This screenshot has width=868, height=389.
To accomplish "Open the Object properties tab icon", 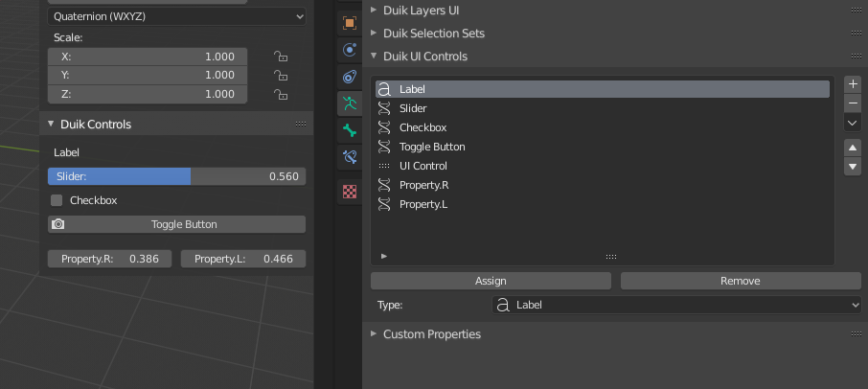I will coord(350,23).
